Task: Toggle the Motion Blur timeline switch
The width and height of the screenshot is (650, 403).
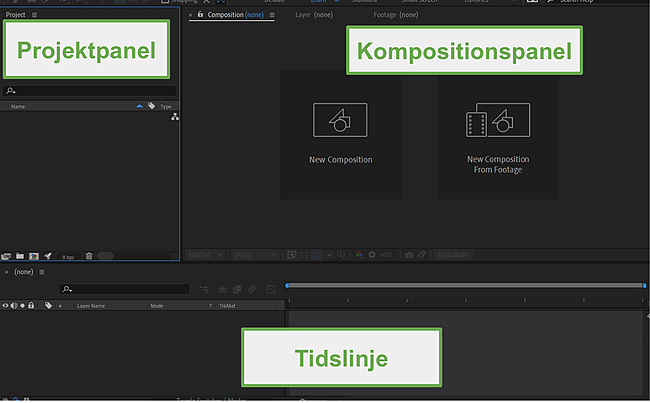Action: pos(252,289)
